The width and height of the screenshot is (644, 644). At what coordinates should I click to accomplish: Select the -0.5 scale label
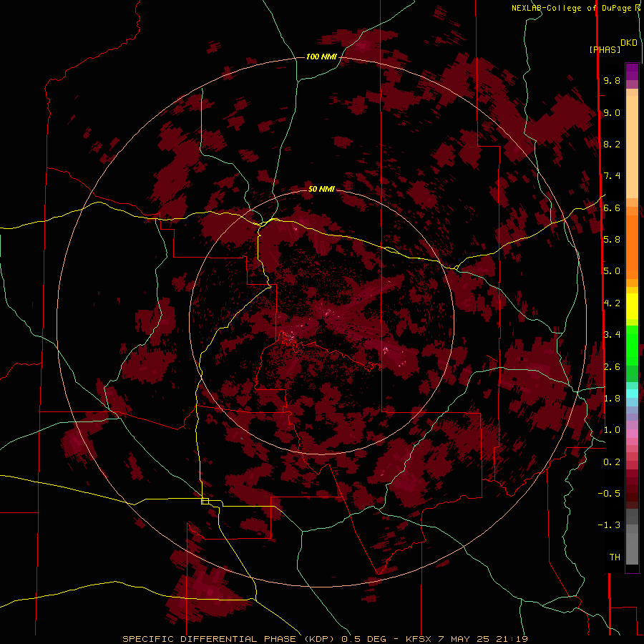pos(609,494)
